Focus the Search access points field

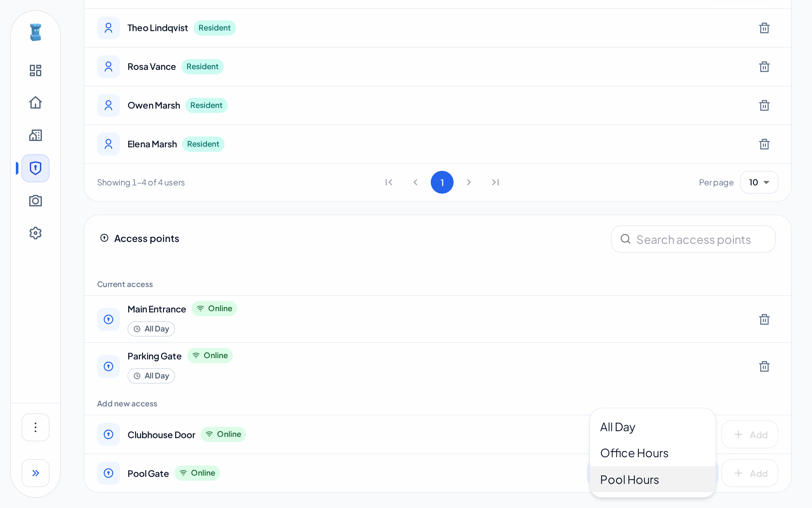click(693, 239)
